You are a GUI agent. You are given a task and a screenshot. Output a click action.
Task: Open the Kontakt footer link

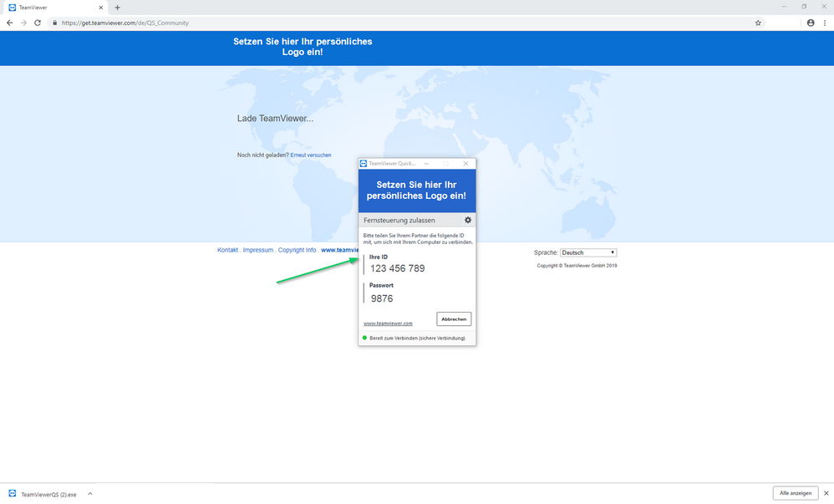[x=227, y=250]
